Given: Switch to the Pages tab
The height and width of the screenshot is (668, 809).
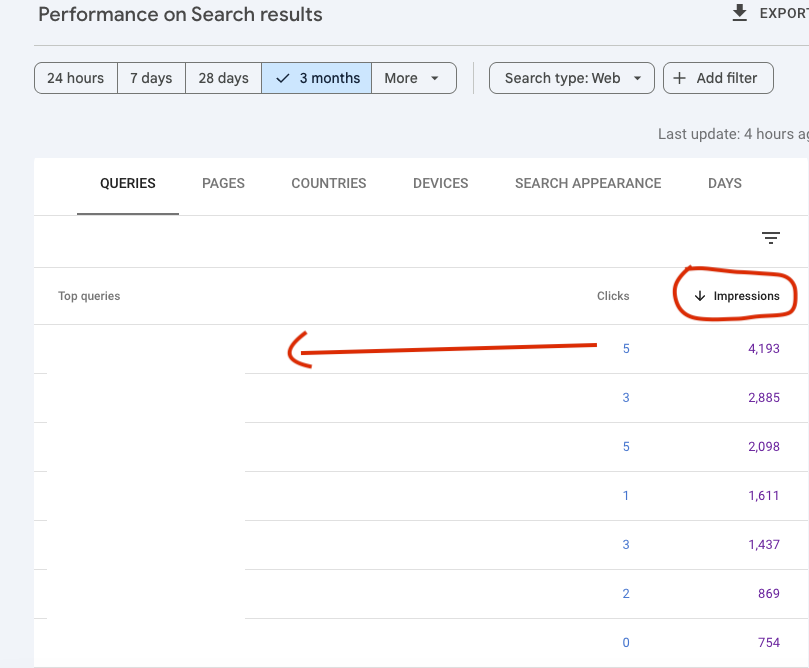Looking at the screenshot, I should pos(223,183).
